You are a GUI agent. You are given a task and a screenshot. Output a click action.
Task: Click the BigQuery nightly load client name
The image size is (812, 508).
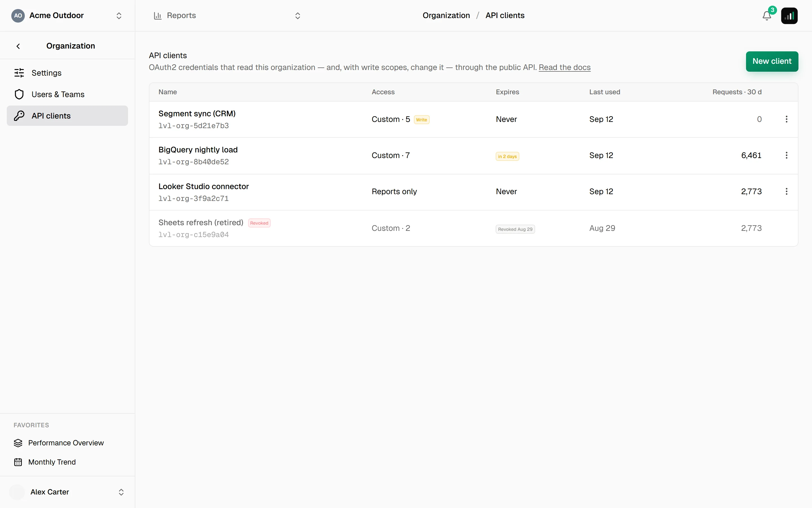click(x=198, y=150)
